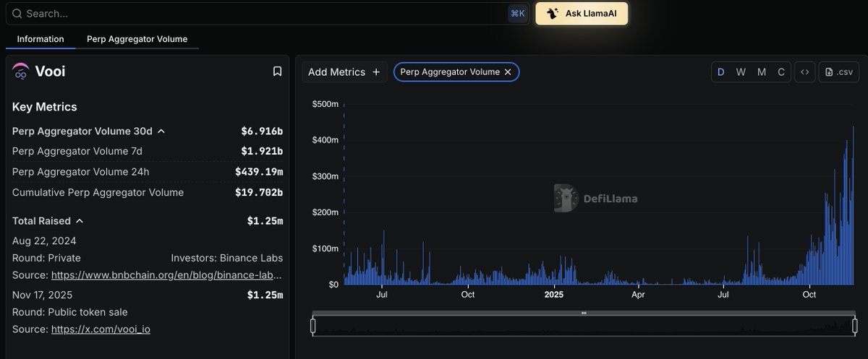The width and height of the screenshot is (868, 359).
Task: Click the $500m y-axis label
Action: pyautogui.click(x=325, y=104)
